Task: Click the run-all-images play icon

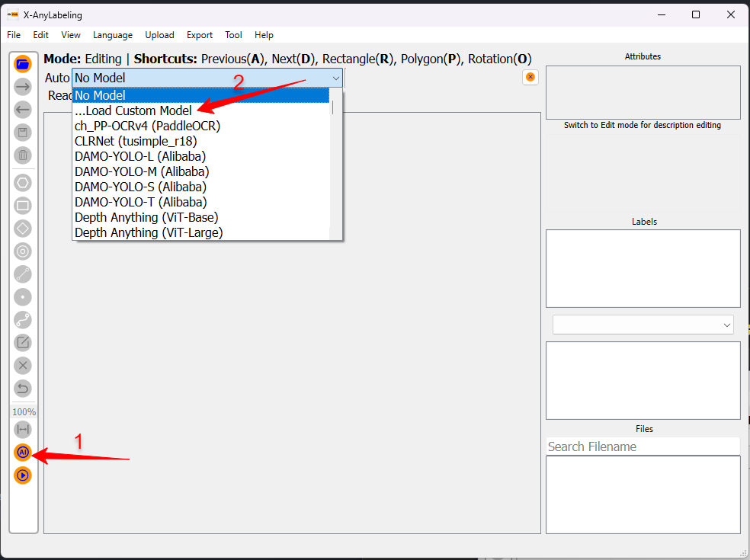Action: (23, 475)
